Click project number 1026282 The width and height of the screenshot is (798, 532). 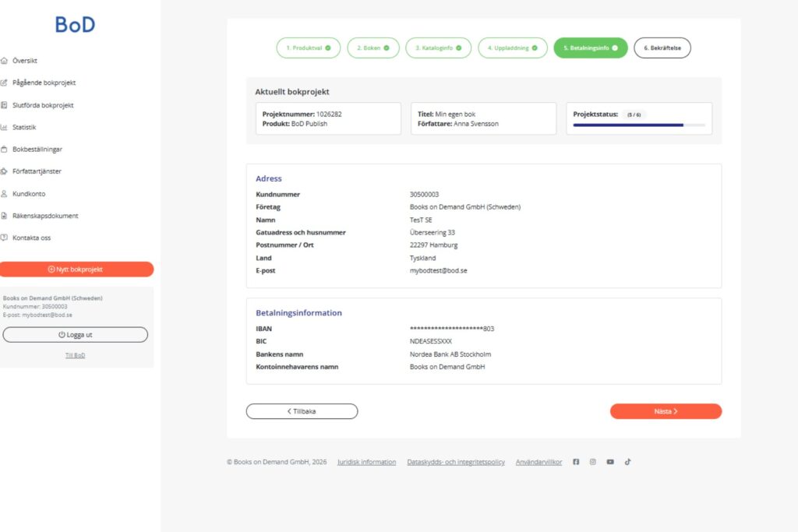pyautogui.click(x=329, y=115)
